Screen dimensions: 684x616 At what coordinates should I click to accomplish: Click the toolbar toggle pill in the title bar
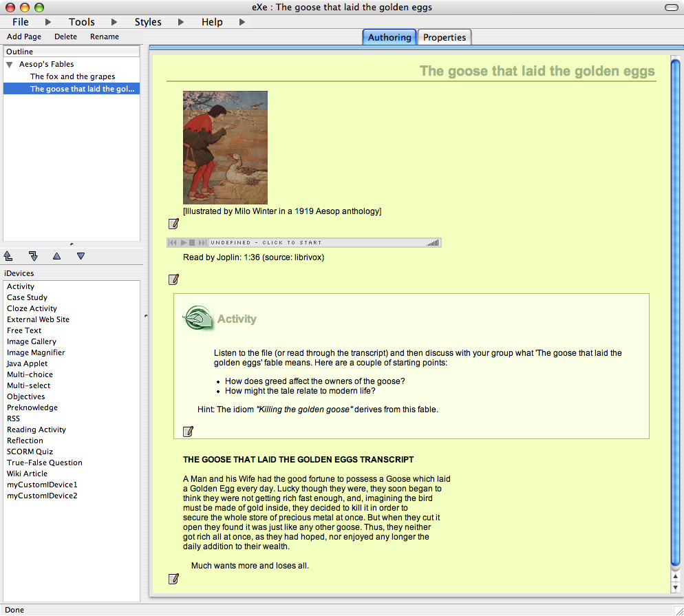coord(671,8)
